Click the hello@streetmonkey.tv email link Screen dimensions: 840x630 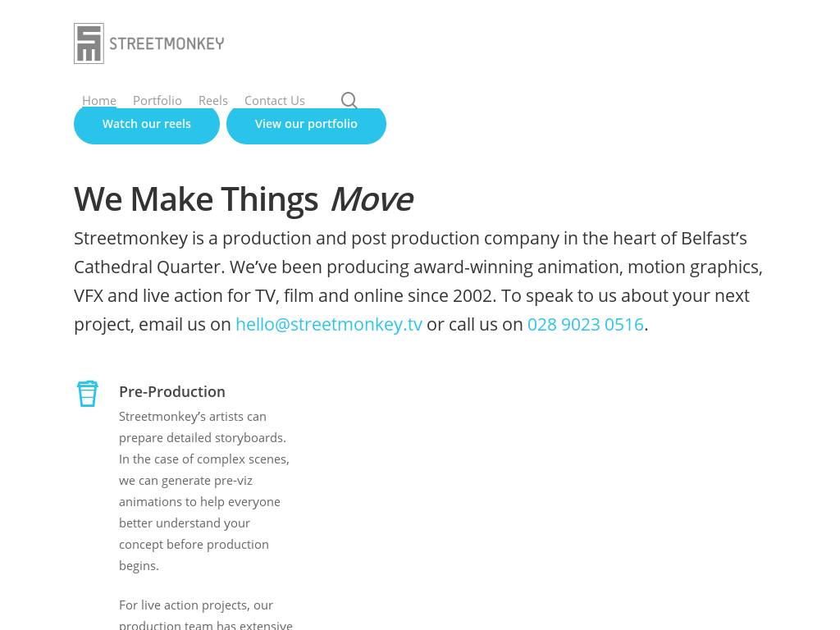pyautogui.click(x=328, y=324)
